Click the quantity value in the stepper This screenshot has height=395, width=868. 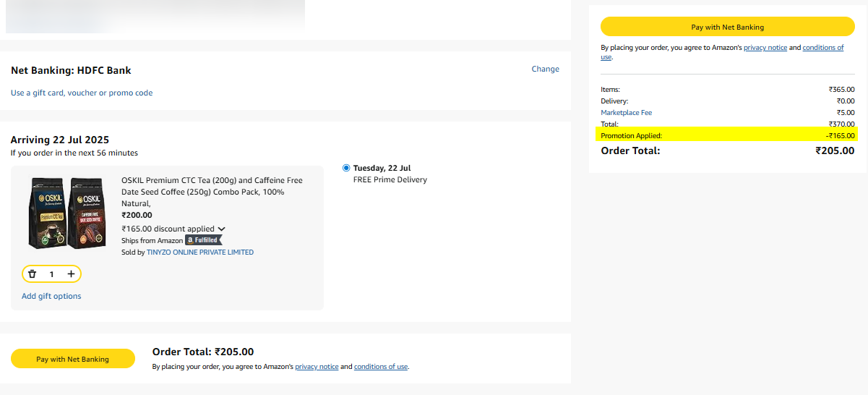51,274
